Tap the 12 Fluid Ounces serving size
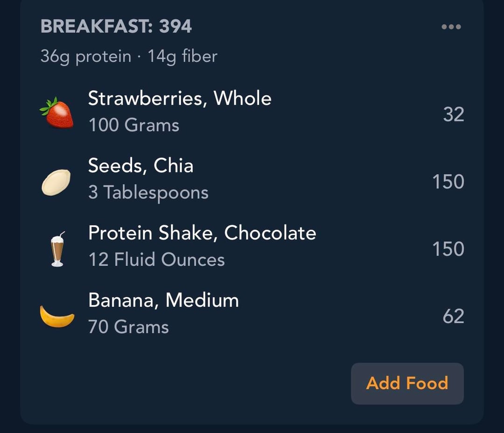Image resolution: width=504 pixels, height=433 pixels. tap(156, 260)
